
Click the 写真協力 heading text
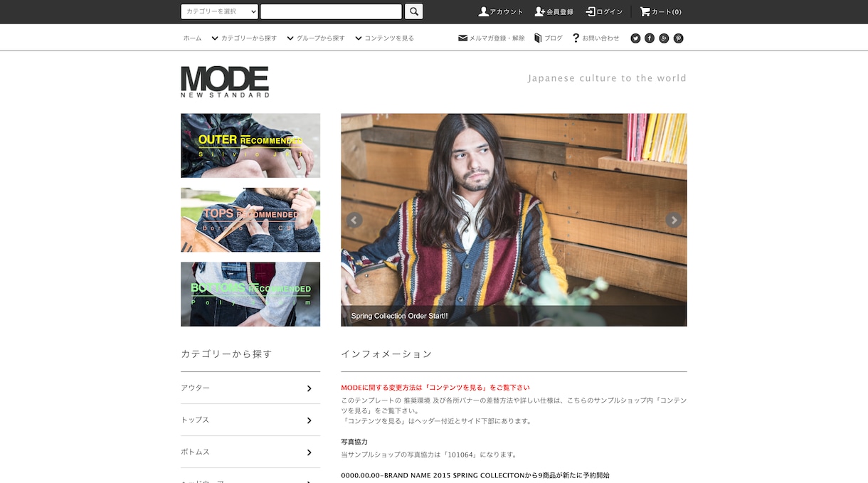(x=354, y=442)
